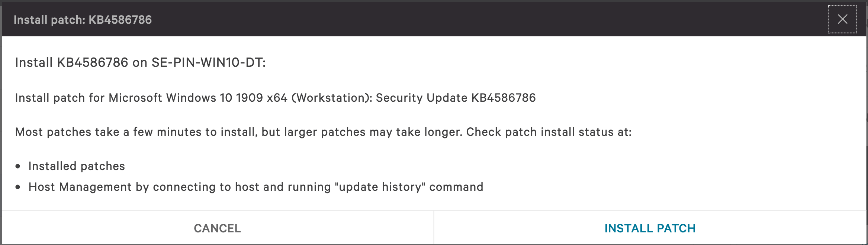Screen dimensions: 868x245
Task: Click KB4586786 in the body heading
Action: point(92,62)
